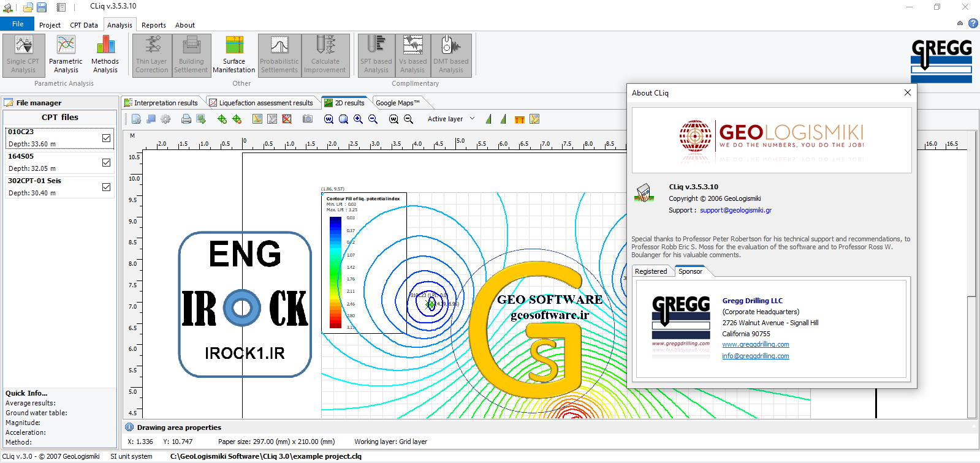
Task: Click the blue zoom-in magnifier
Action: click(x=358, y=119)
